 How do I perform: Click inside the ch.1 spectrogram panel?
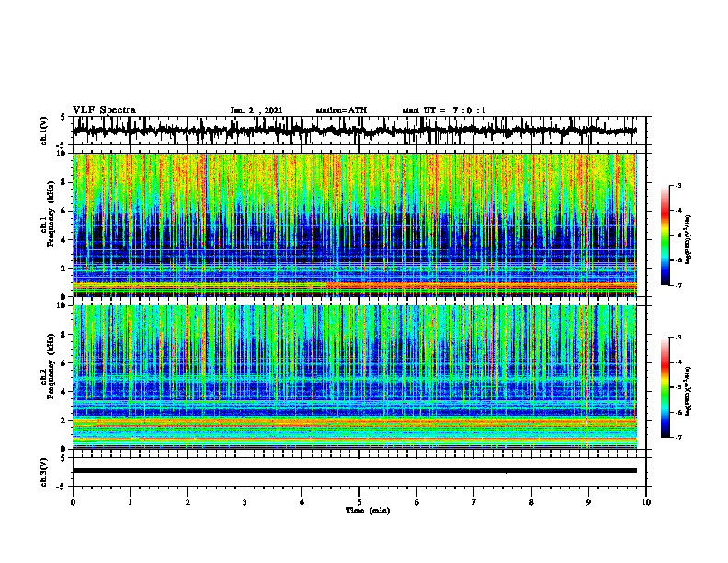pos(354,224)
